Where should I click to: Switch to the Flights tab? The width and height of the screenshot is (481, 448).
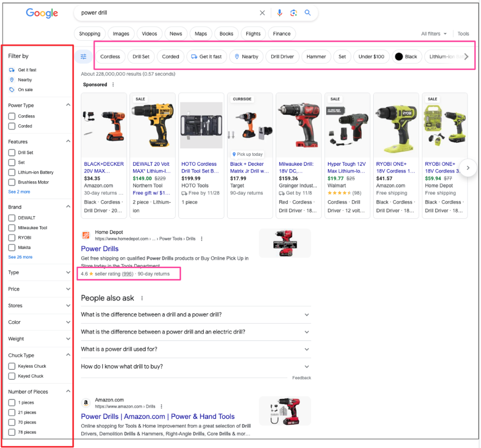pyautogui.click(x=253, y=34)
